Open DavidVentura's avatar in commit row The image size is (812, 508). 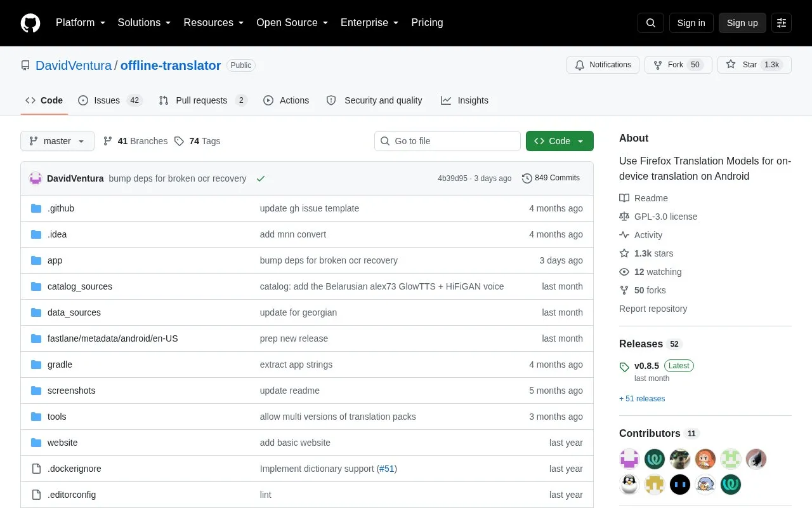point(36,178)
